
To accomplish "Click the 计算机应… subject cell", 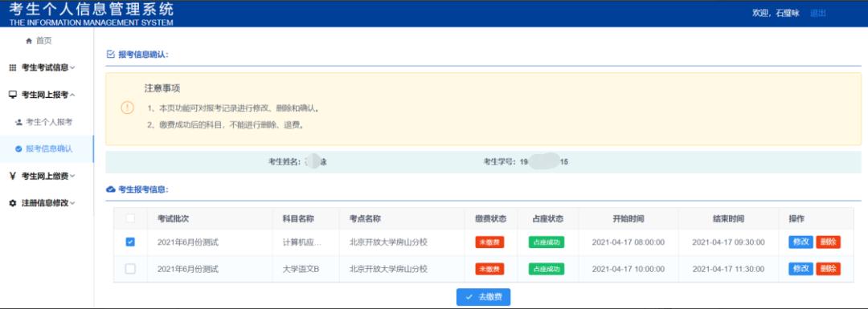I will [301, 242].
